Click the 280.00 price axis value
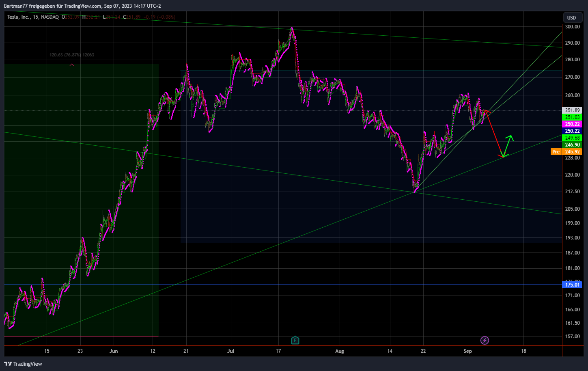This screenshot has height=371, width=588. click(x=573, y=60)
